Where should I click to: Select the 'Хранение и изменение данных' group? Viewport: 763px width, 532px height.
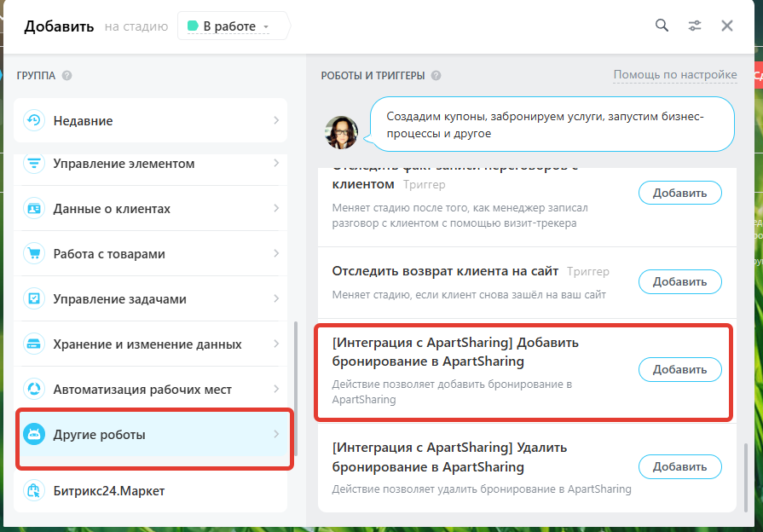150,344
